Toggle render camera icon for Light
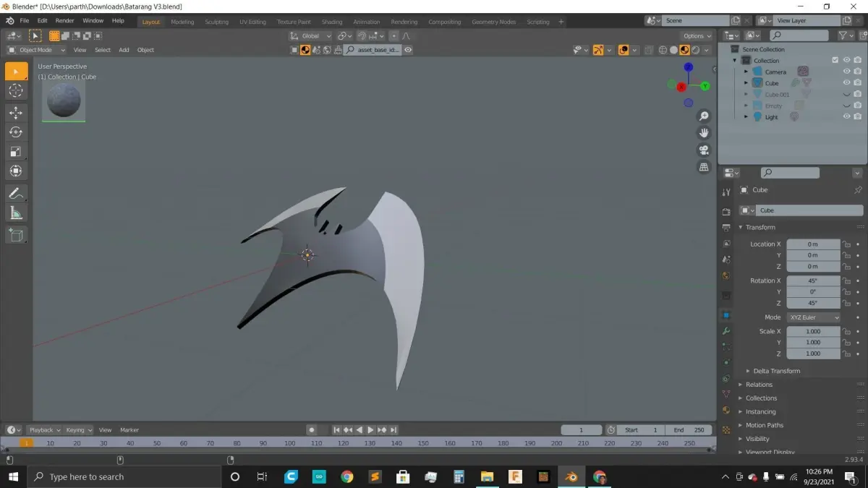Viewport: 868px width, 488px height. 857,117
